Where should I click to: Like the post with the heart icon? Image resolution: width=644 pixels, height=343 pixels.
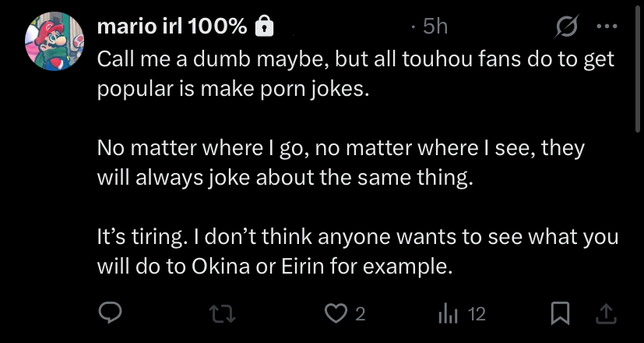335,313
